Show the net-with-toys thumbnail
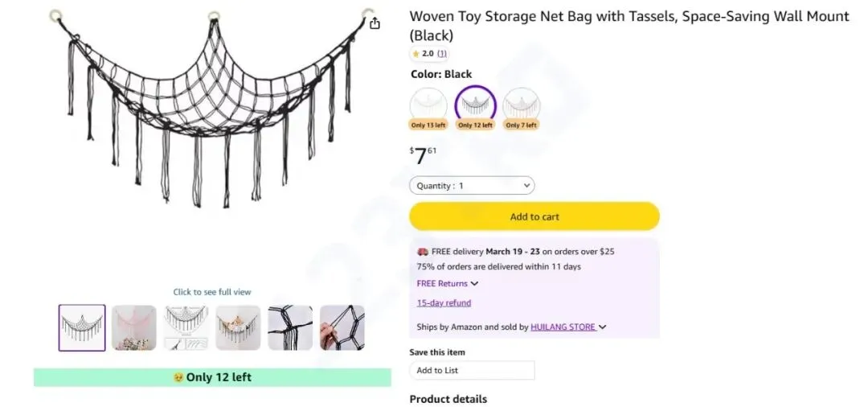 click(x=238, y=327)
